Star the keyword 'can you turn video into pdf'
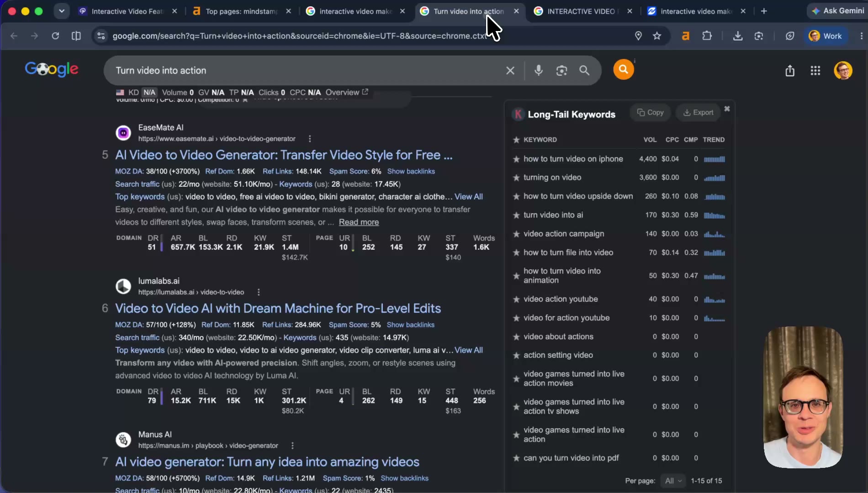Viewport: 868px width, 493px height. tap(516, 458)
